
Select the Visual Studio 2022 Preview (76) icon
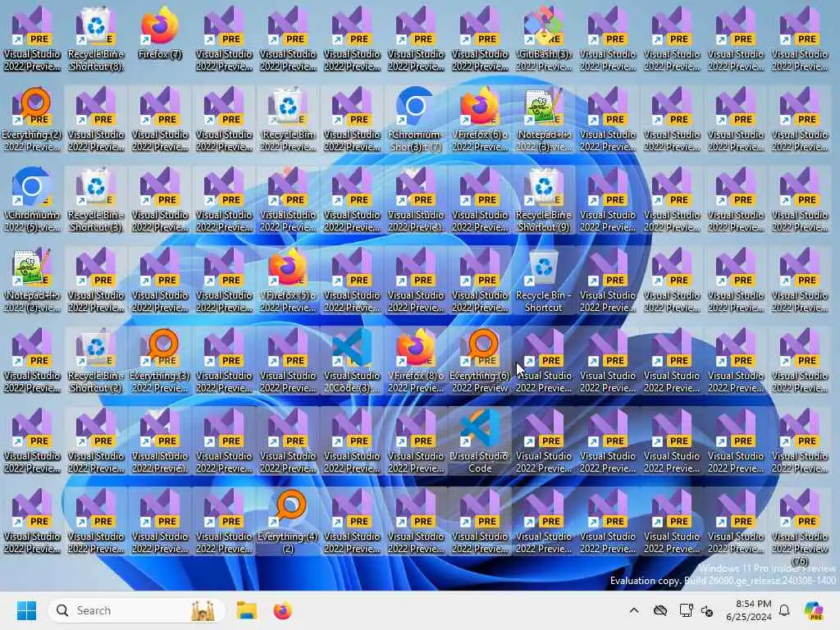pyautogui.click(x=800, y=525)
